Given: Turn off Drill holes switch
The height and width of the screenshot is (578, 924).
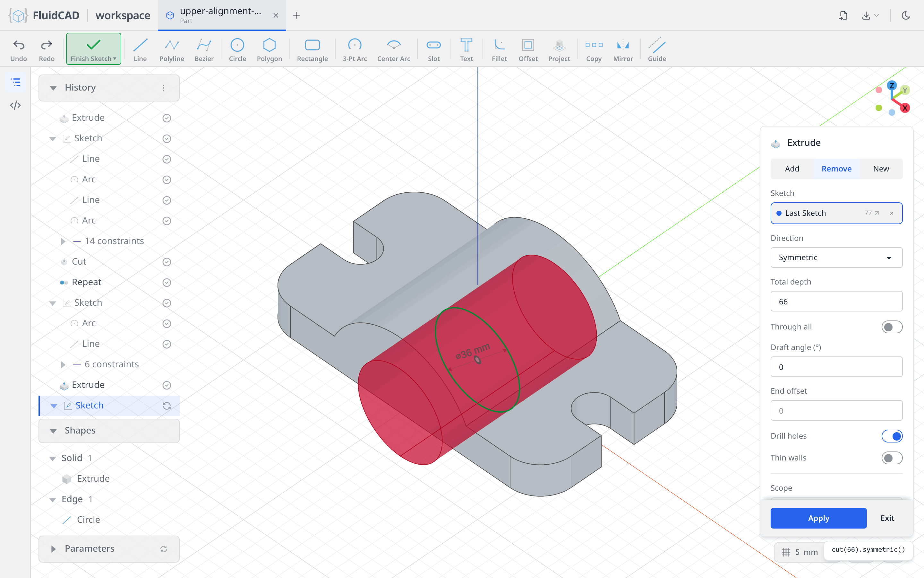Looking at the screenshot, I should [x=892, y=436].
